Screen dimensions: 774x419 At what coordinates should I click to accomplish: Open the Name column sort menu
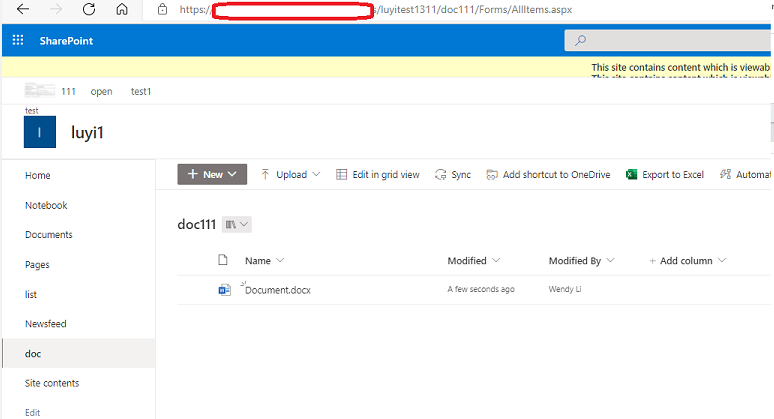(x=265, y=261)
